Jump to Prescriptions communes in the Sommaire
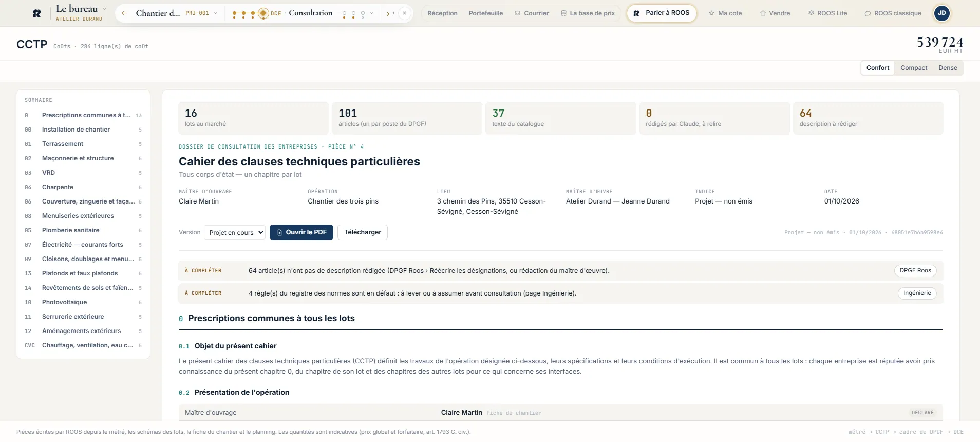980x442 pixels. (x=83, y=115)
